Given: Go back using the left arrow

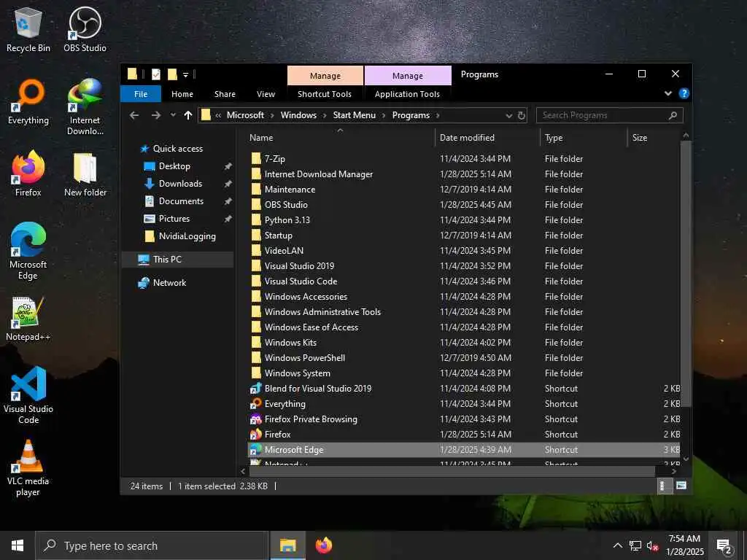Looking at the screenshot, I should pyautogui.click(x=134, y=115).
